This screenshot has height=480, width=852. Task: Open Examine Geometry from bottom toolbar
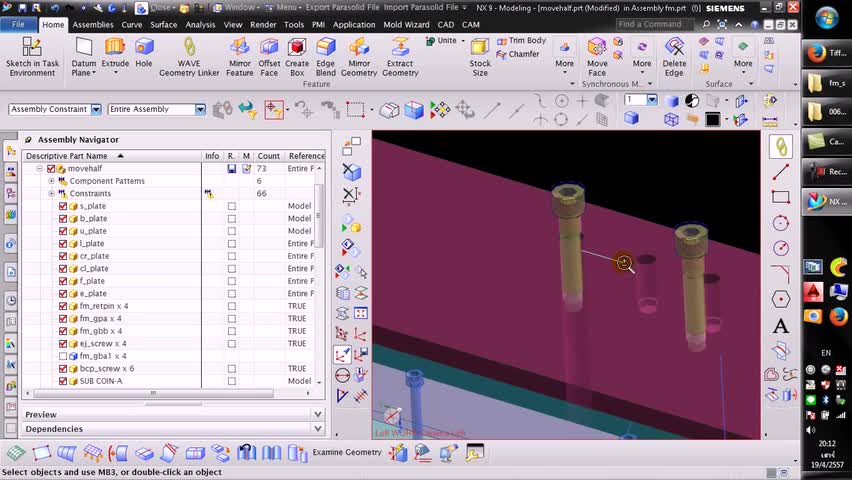[347, 452]
